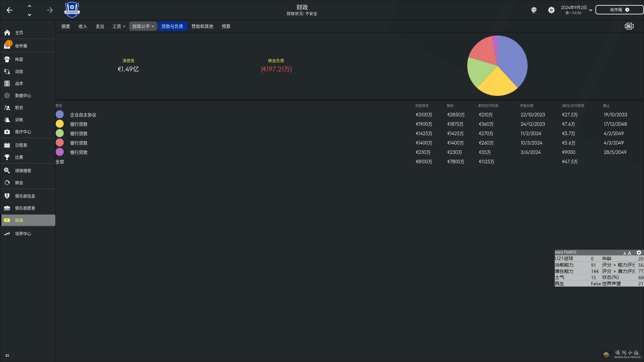Screen dimensions: 644x362
Task: Select the 企业自主协议 row label
Action: (83, 115)
